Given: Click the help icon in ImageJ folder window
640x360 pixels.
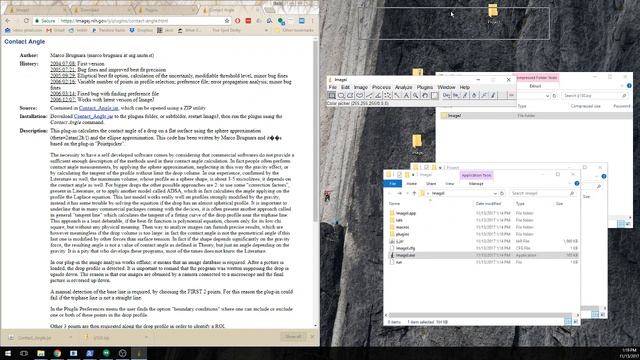Looking at the screenshot, I should point(577,184).
